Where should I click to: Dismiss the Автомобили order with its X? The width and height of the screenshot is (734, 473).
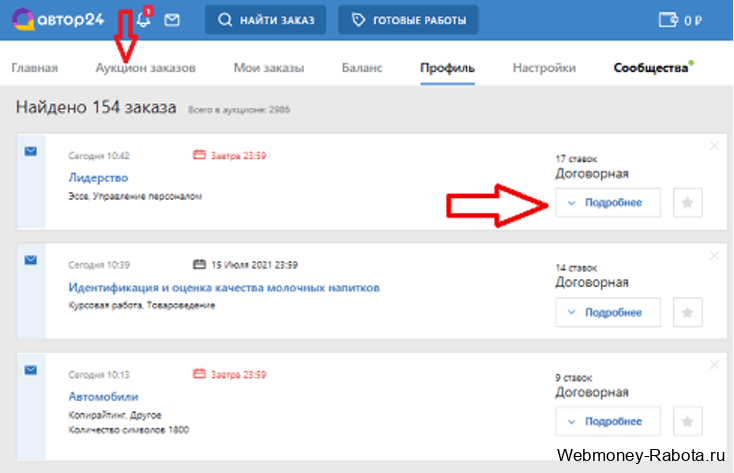(x=714, y=364)
